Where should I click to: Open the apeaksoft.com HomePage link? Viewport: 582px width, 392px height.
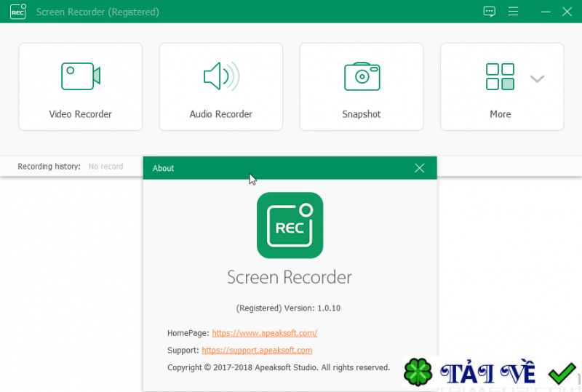[x=265, y=333]
